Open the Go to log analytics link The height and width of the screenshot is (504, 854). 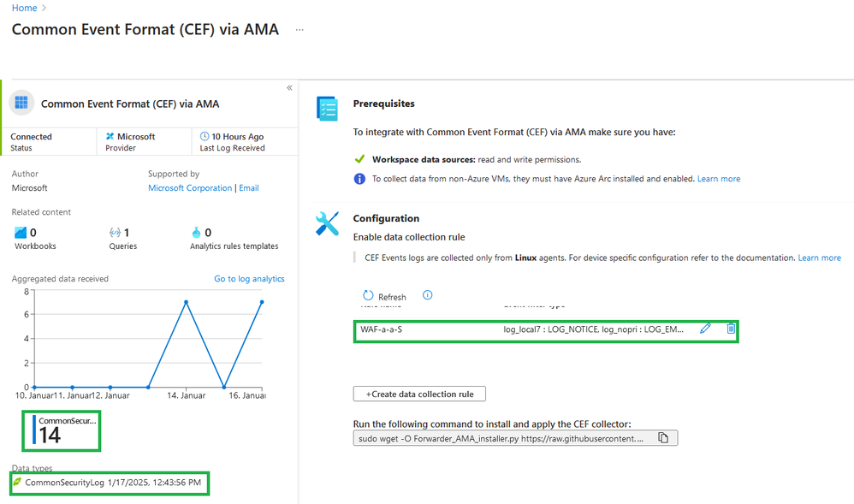[249, 279]
